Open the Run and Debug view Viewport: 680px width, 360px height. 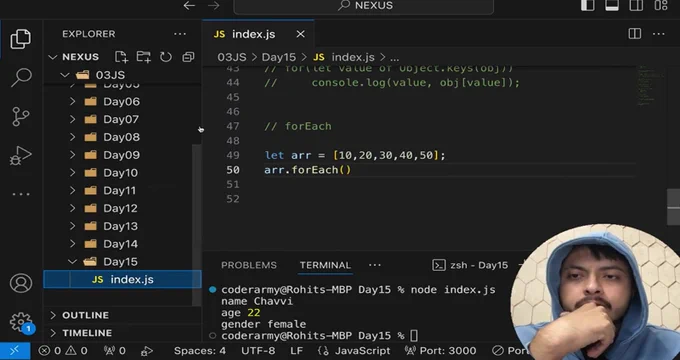pyautogui.click(x=21, y=155)
